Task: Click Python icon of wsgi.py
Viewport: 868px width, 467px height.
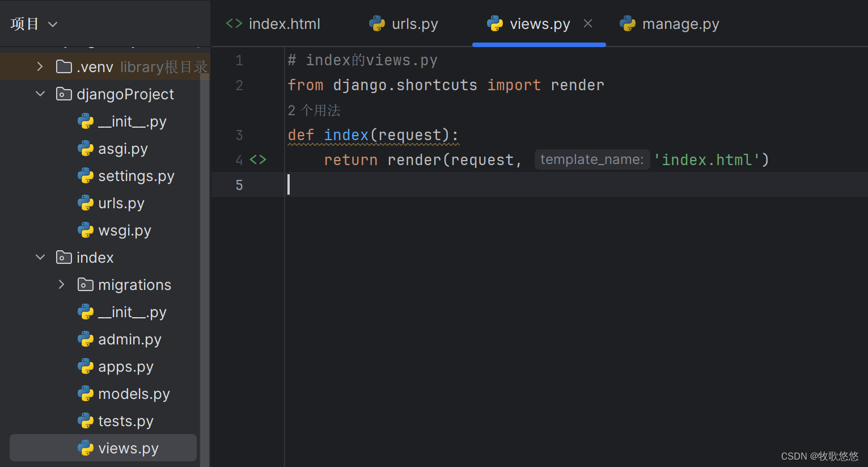Action: 86,230
